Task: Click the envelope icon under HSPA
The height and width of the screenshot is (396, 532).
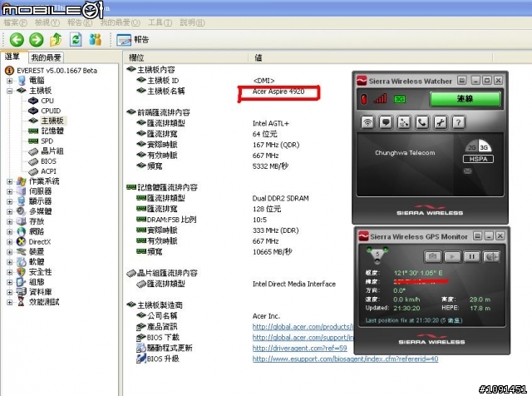Action: [467, 171]
